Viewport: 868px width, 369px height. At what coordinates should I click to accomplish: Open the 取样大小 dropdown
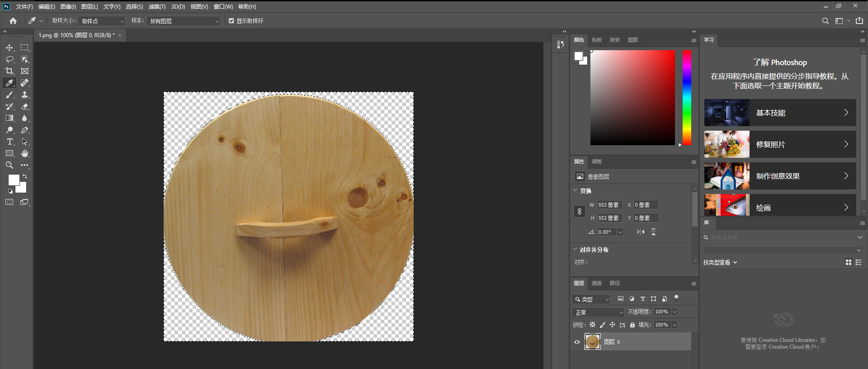pos(102,21)
